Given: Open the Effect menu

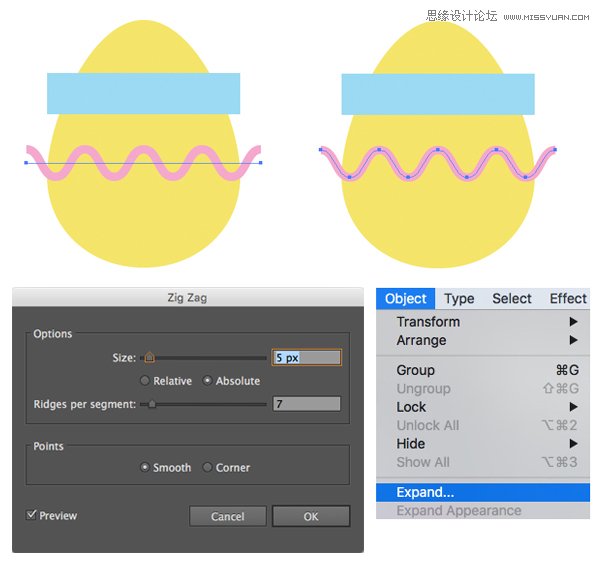Looking at the screenshot, I should click(567, 298).
